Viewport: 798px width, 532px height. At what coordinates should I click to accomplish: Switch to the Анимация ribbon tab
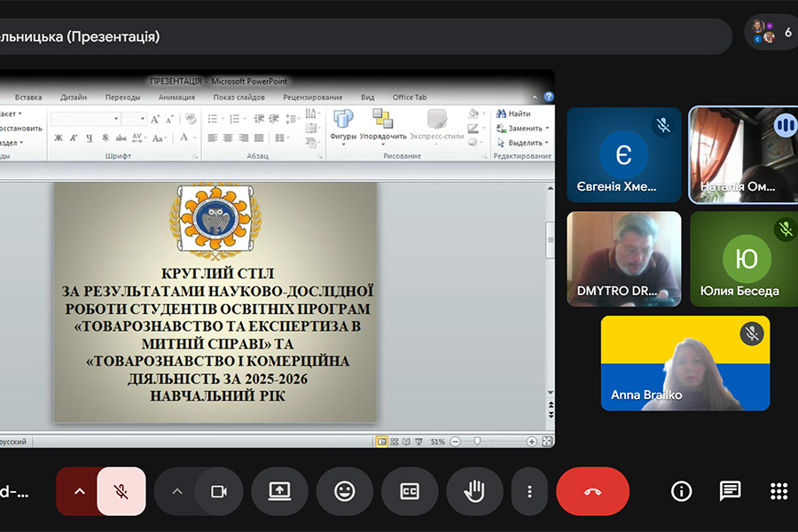pyautogui.click(x=176, y=98)
